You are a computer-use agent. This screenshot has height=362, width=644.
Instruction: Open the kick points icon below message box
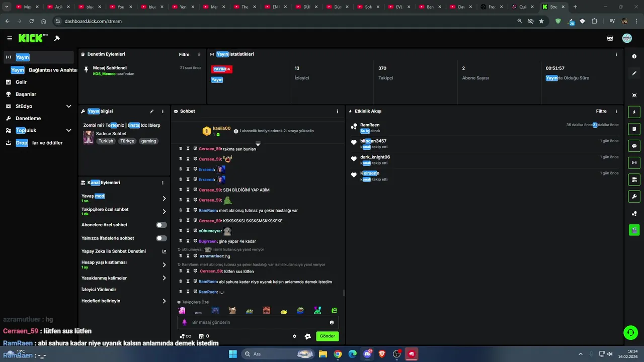[x=185, y=336]
